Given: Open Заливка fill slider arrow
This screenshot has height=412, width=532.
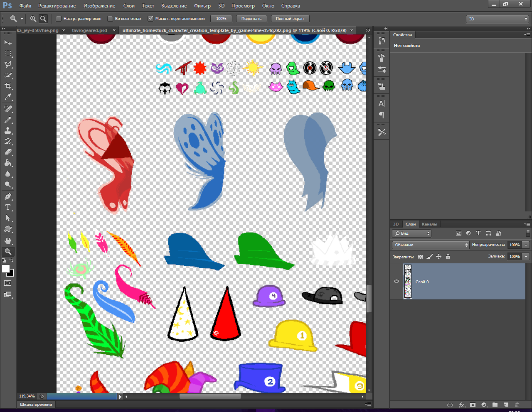Looking at the screenshot, I should pos(526,257).
